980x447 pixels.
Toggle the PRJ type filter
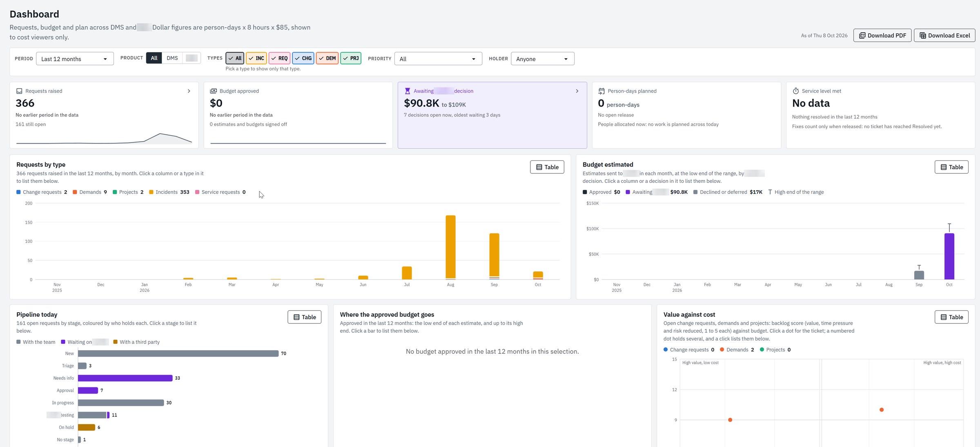(x=351, y=58)
